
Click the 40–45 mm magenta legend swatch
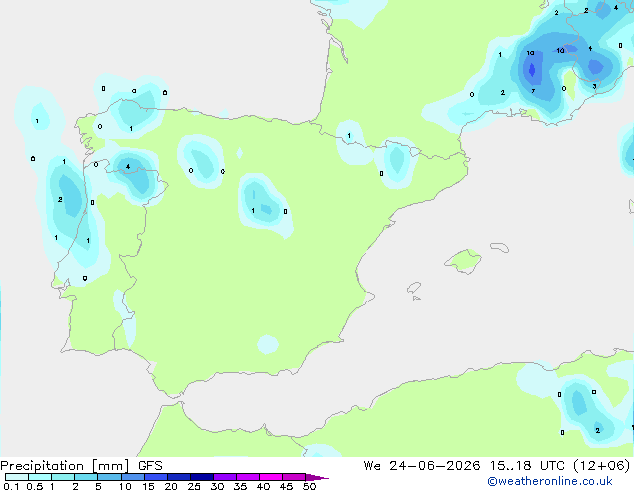271,477
